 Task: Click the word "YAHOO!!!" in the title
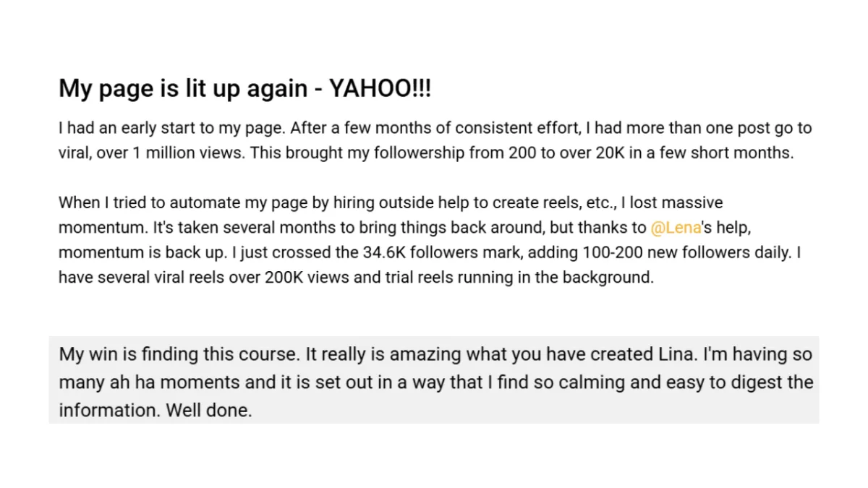point(380,89)
